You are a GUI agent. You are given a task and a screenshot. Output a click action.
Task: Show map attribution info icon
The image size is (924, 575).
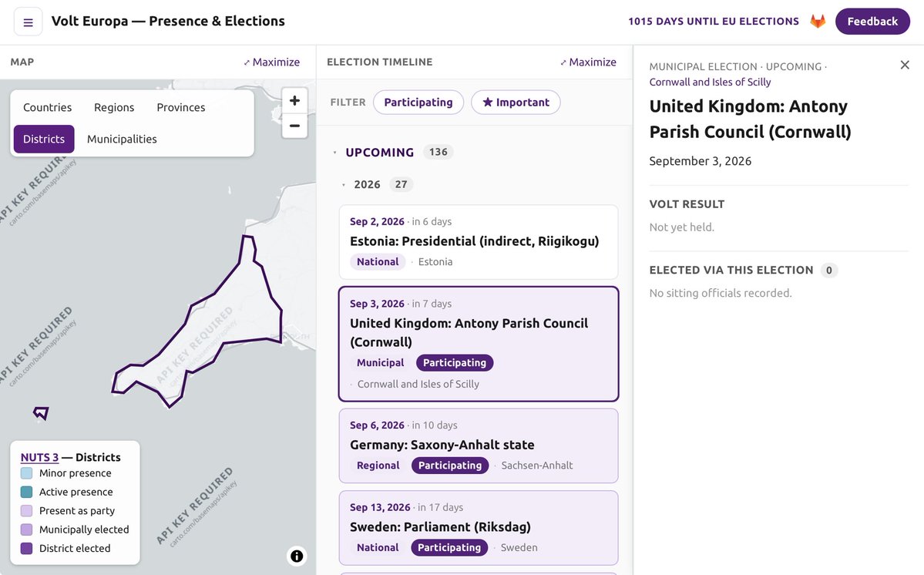pos(297,556)
